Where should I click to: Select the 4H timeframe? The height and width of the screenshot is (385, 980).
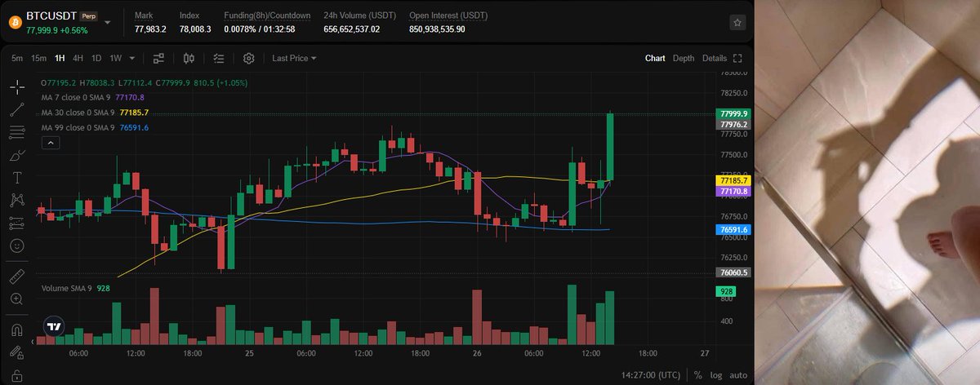(x=78, y=59)
